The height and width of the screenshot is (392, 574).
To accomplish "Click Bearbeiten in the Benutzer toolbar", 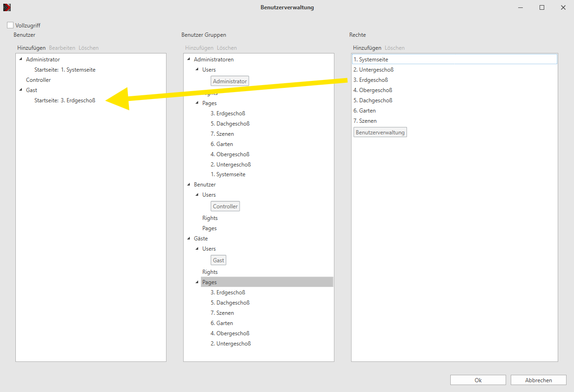I will tap(62, 48).
